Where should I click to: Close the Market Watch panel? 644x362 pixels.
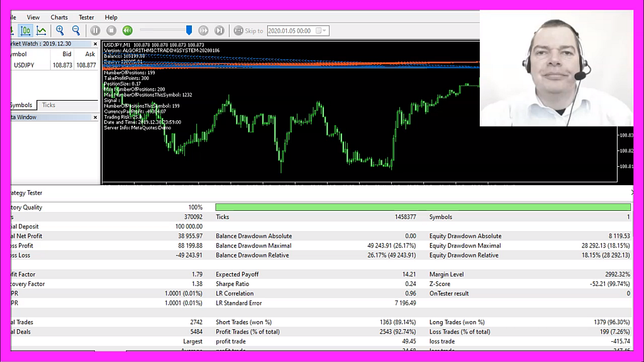[96, 43]
